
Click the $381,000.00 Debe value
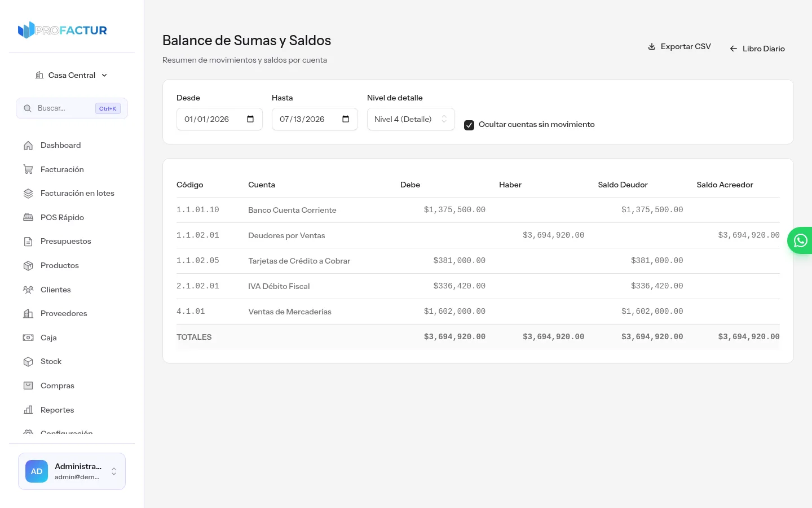pyautogui.click(x=460, y=261)
